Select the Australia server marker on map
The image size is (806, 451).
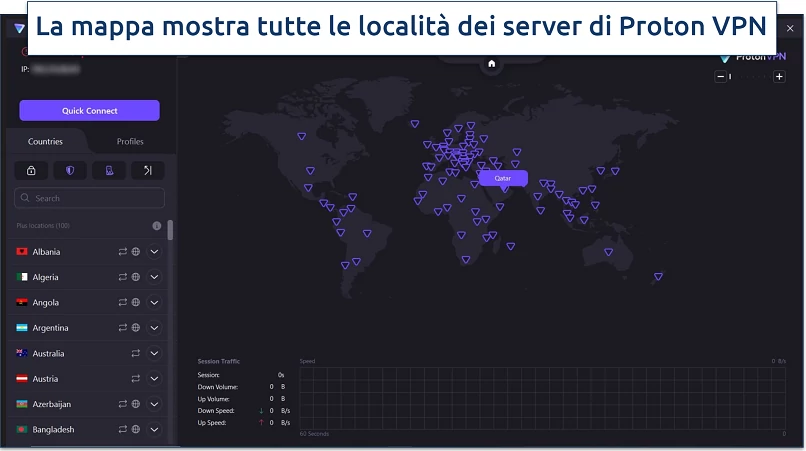[x=609, y=252]
